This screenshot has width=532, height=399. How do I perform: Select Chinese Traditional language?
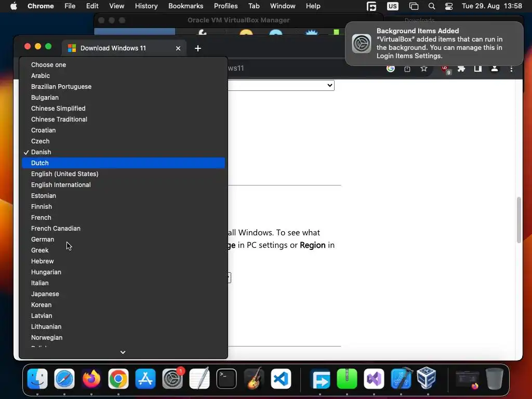(x=123, y=119)
